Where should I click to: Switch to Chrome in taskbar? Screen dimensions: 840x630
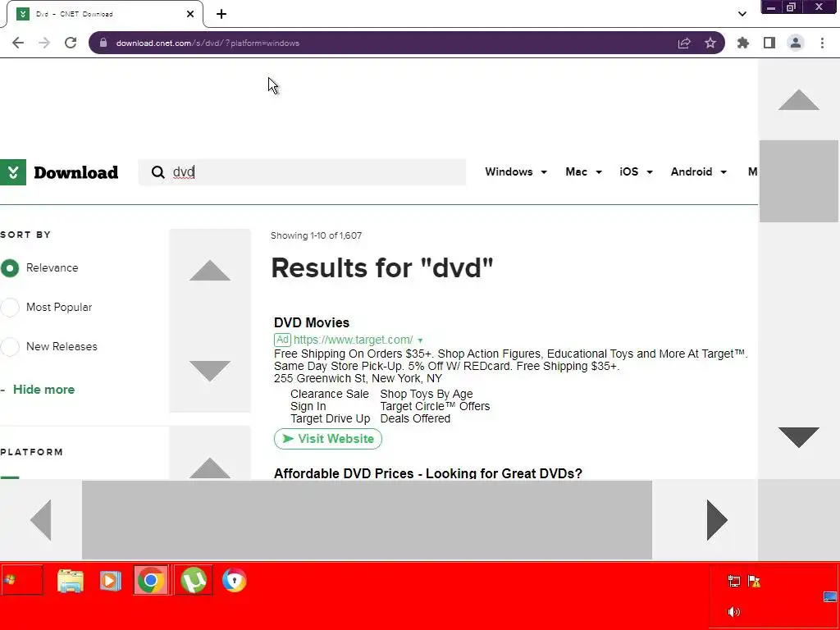point(151,580)
